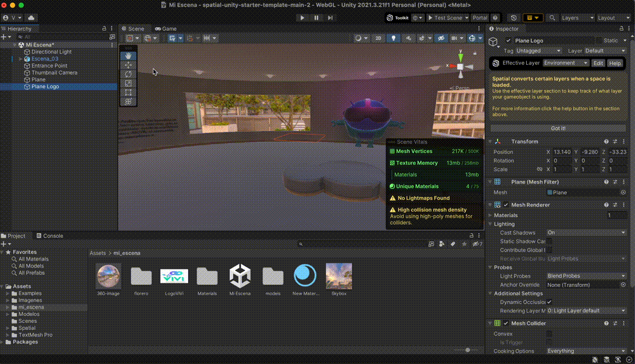Toggle scene lighting with the lightbulb icon
635x364 pixels.
[393, 38]
